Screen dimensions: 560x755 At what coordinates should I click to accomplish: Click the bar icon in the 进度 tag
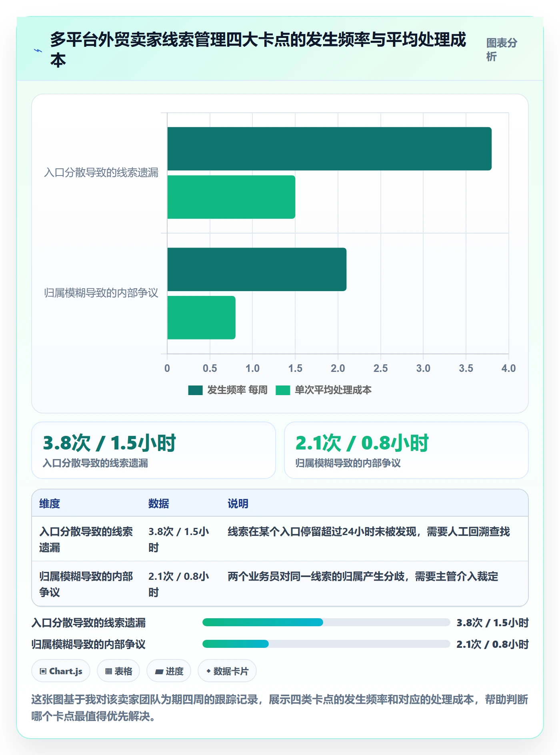coord(159,672)
